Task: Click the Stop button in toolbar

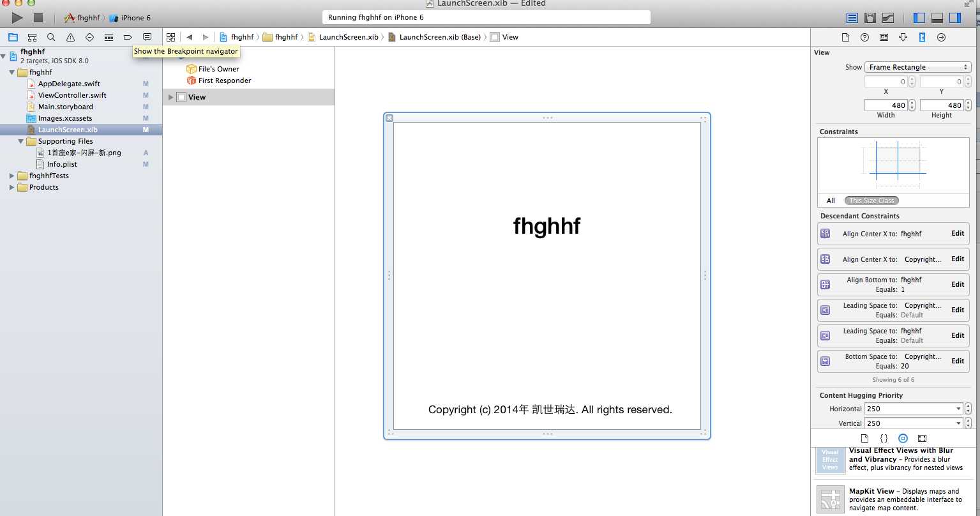Action: coord(38,18)
